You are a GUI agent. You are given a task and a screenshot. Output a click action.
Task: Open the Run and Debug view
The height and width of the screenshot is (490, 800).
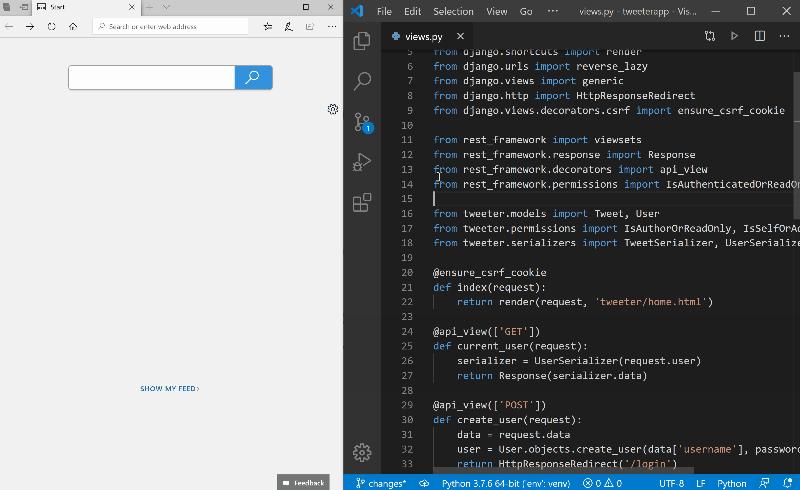pos(362,162)
